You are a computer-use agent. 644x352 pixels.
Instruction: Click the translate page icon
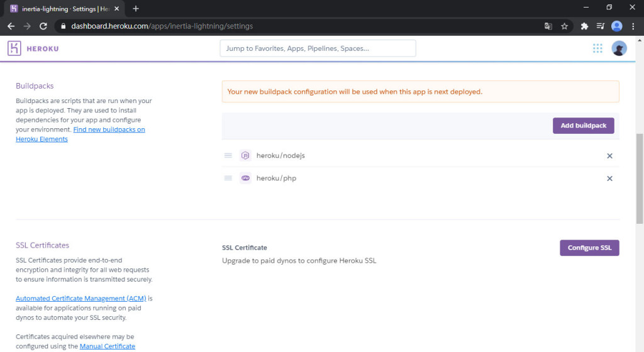pyautogui.click(x=548, y=26)
